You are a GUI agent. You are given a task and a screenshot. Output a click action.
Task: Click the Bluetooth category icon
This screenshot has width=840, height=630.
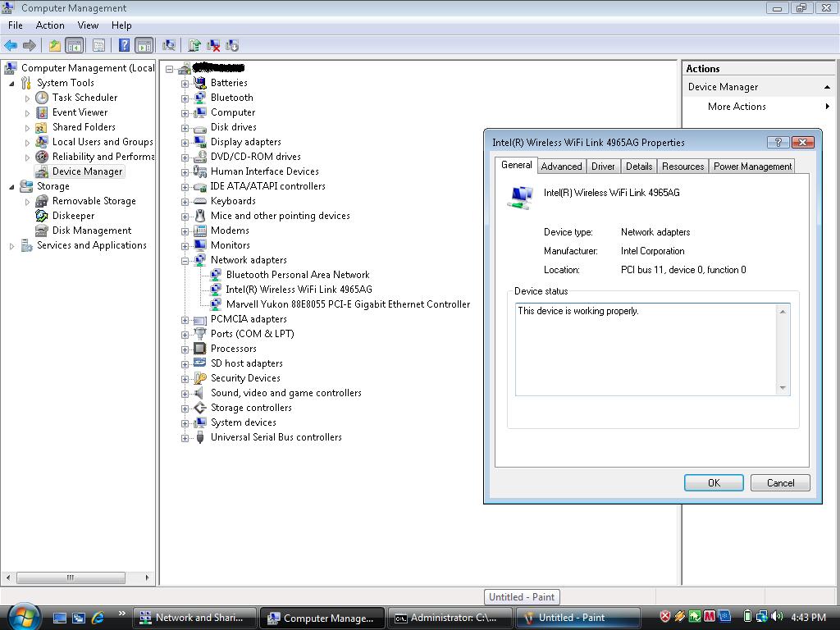click(200, 98)
